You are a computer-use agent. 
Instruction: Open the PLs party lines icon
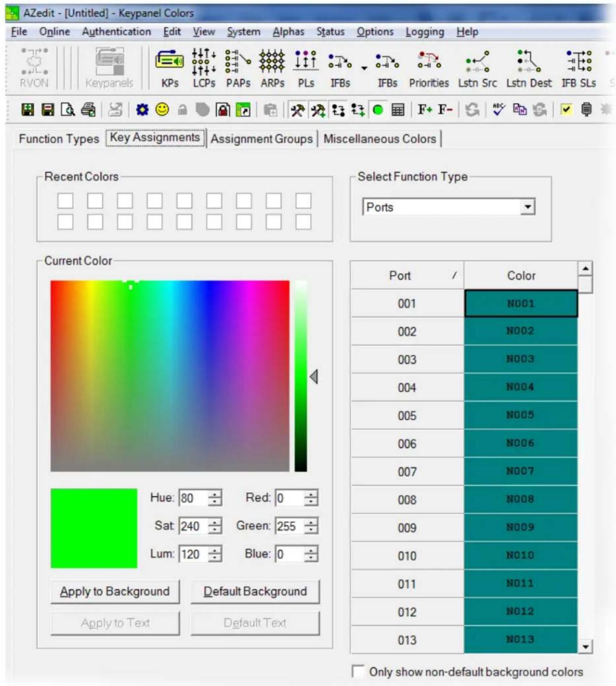coord(306,68)
